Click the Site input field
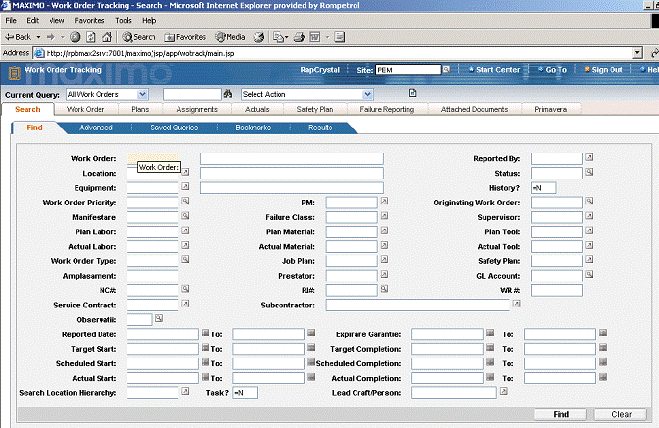The image size is (659, 428). (x=408, y=70)
